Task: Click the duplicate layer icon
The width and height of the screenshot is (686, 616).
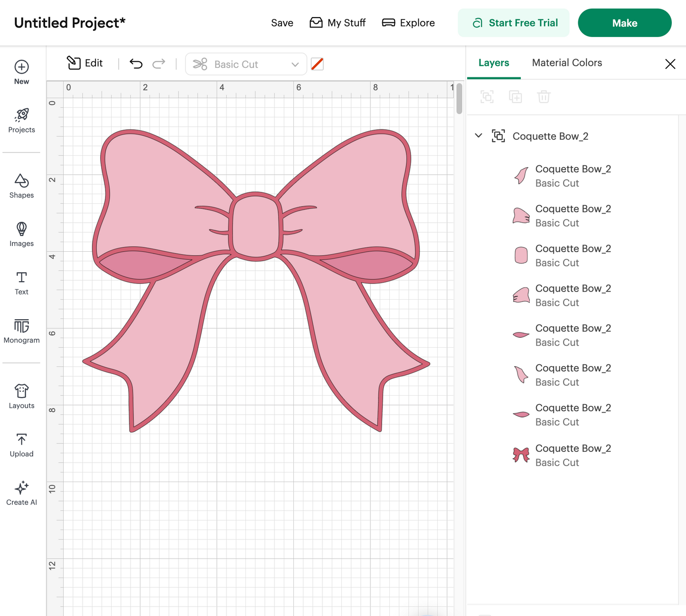Action: click(516, 97)
